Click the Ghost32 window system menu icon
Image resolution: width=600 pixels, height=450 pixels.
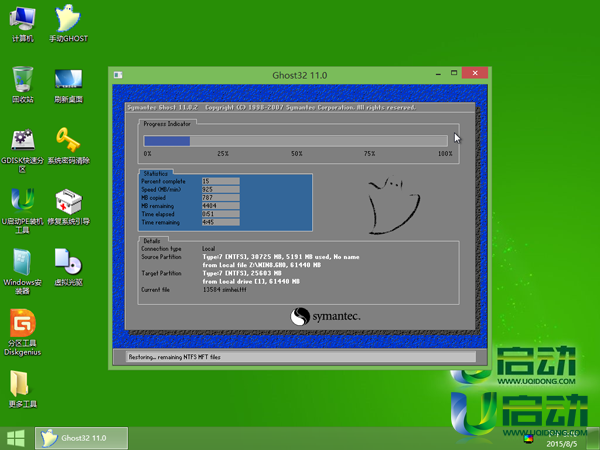118,75
